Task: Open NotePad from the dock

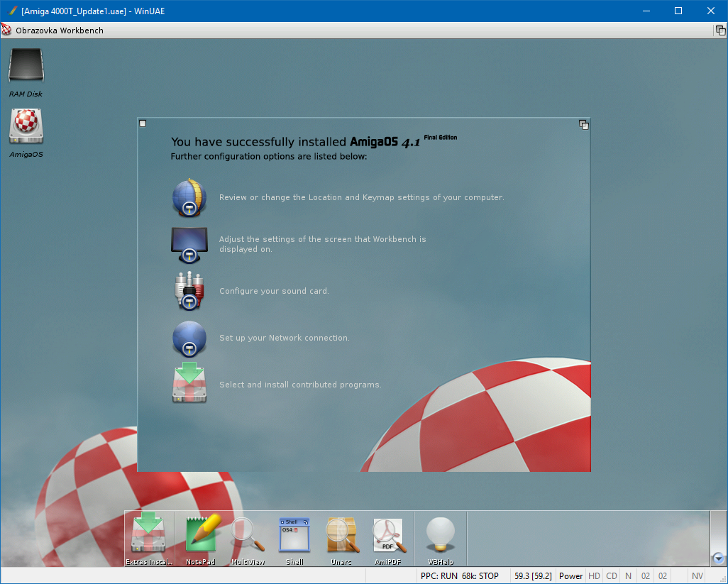Action: click(201, 535)
